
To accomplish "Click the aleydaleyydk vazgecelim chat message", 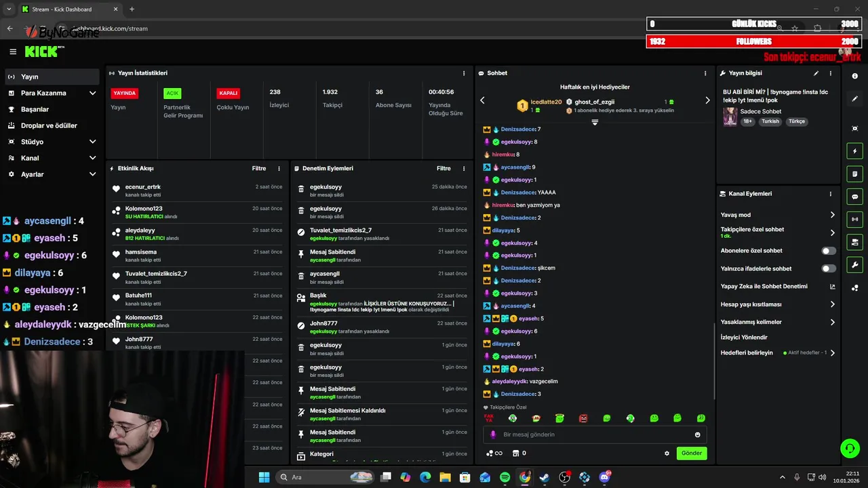I will click(521, 382).
